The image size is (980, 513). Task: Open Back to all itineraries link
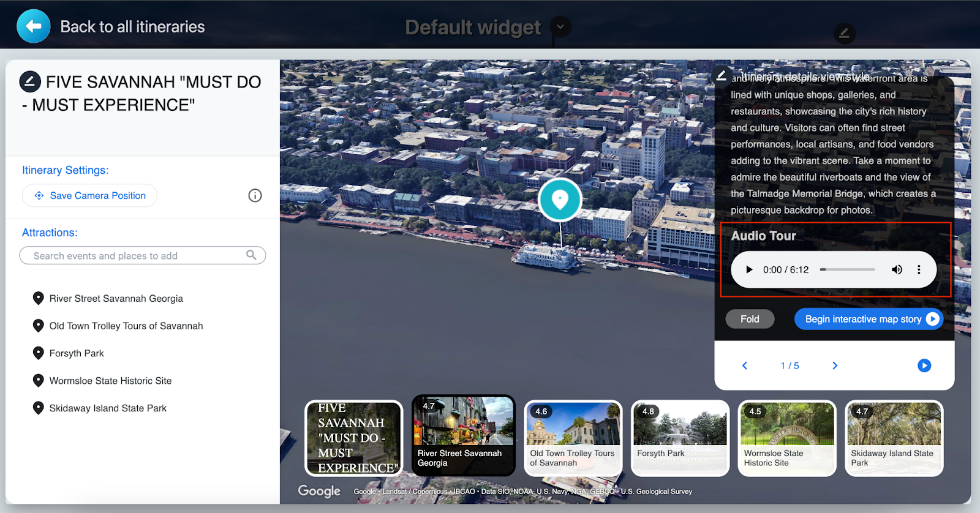click(132, 27)
